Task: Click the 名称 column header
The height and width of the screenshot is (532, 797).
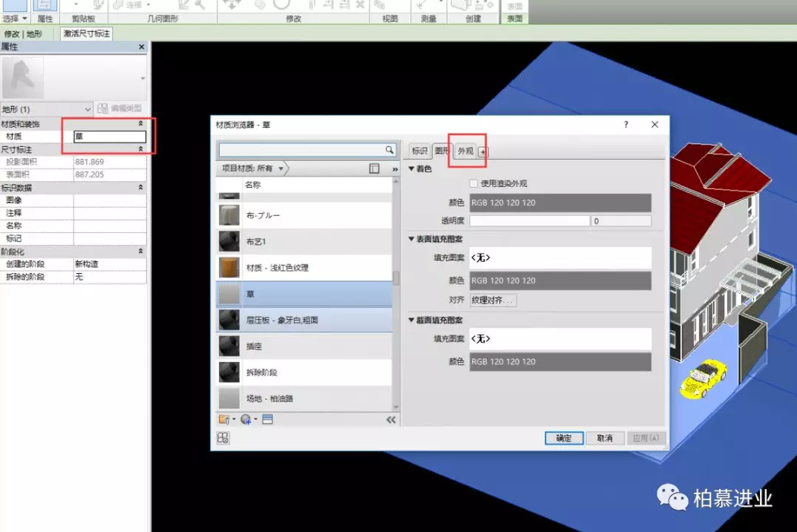Action: (252, 185)
